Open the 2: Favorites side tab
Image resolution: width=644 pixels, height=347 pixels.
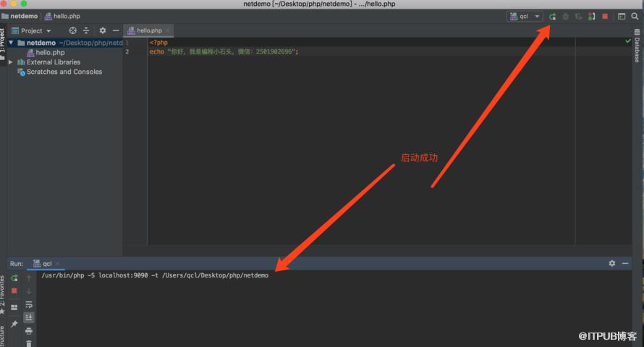(2, 294)
